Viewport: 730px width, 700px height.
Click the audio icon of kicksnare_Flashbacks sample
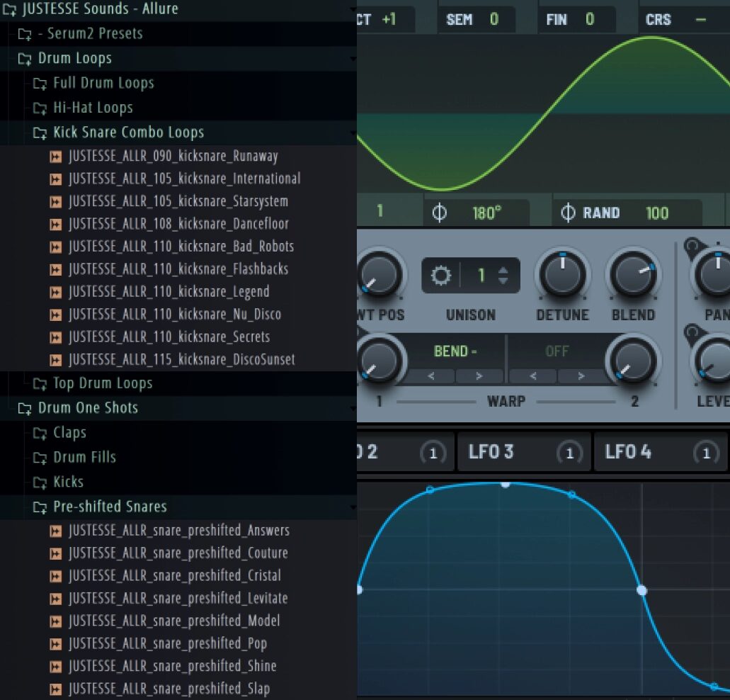55,270
